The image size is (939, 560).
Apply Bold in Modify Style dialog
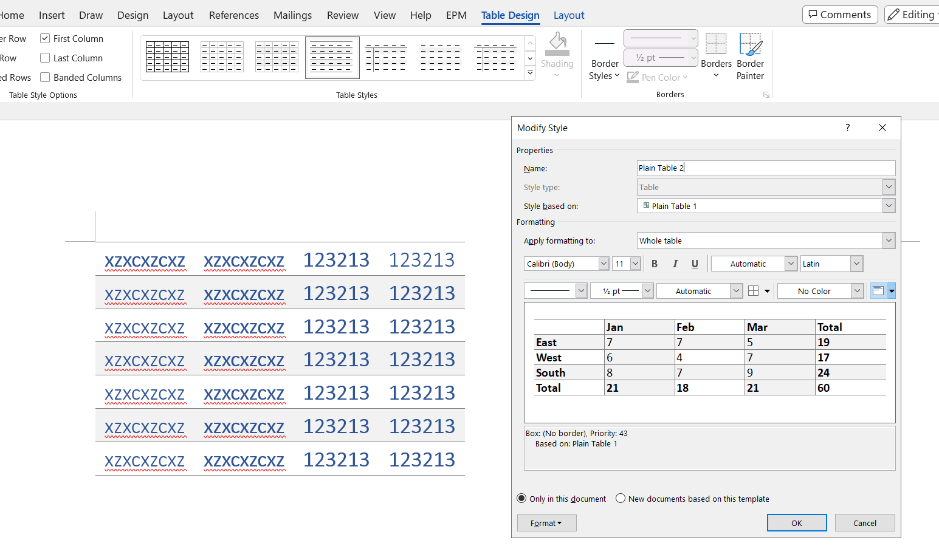(655, 264)
